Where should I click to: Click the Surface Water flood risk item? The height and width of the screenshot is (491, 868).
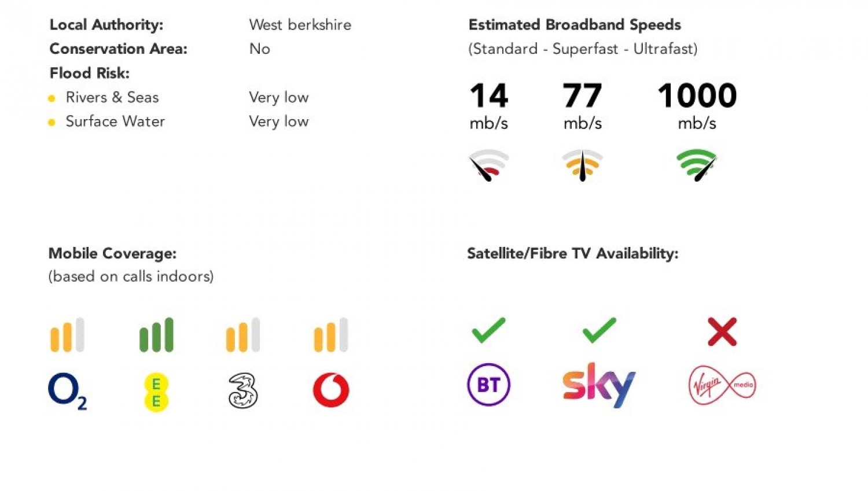[x=115, y=121]
